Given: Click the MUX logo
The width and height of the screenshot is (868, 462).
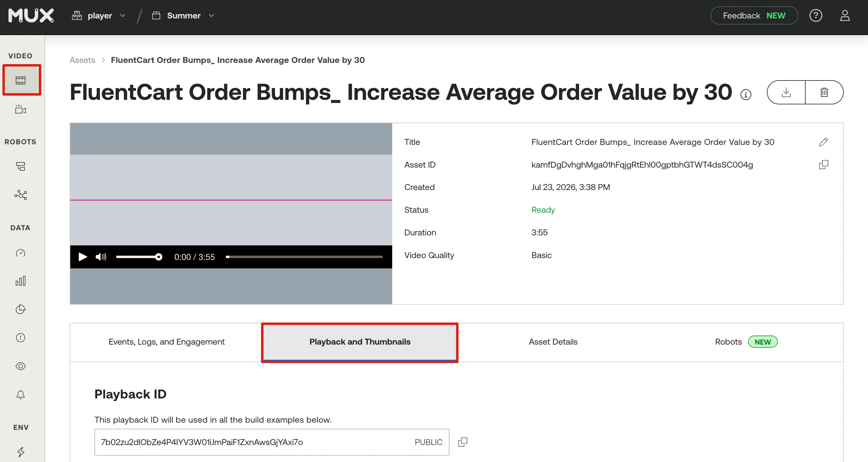Looking at the screenshot, I should (31, 15).
